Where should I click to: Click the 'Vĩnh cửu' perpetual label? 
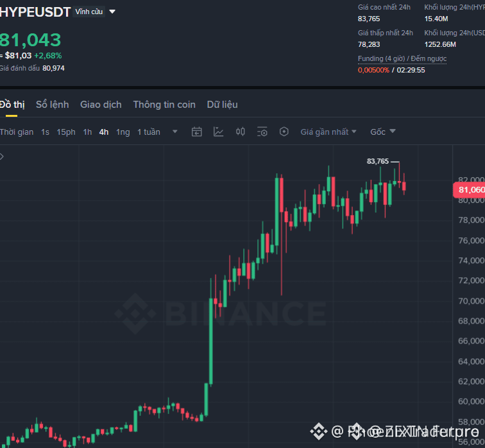(x=89, y=12)
